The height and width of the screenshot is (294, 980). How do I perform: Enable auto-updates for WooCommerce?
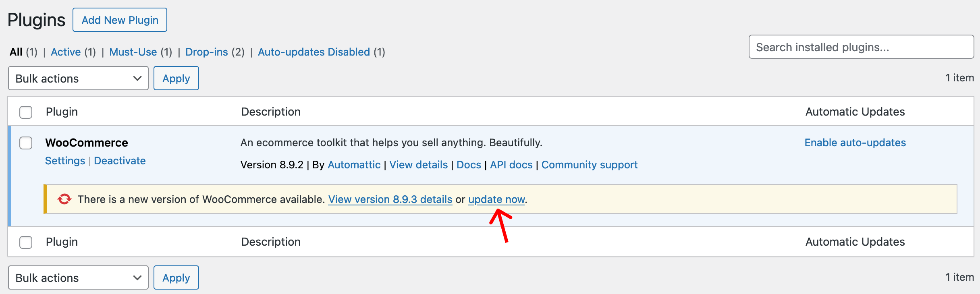(x=855, y=143)
